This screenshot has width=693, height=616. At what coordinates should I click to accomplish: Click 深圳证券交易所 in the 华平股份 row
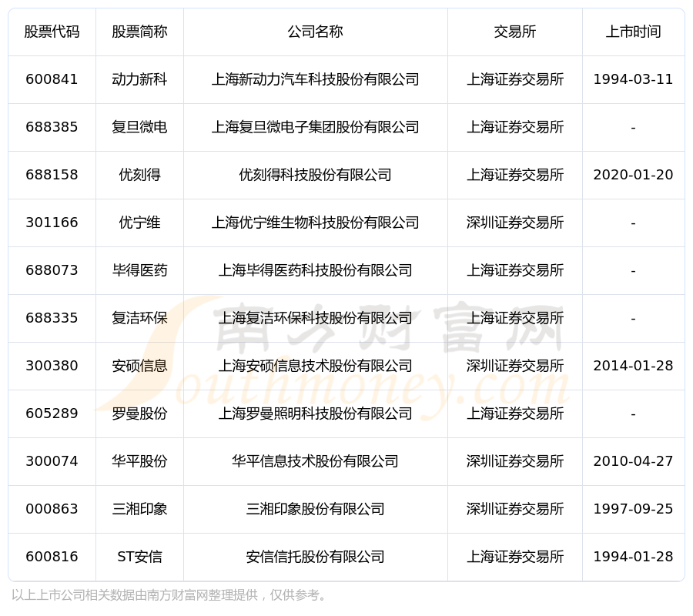[x=515, y=461]
